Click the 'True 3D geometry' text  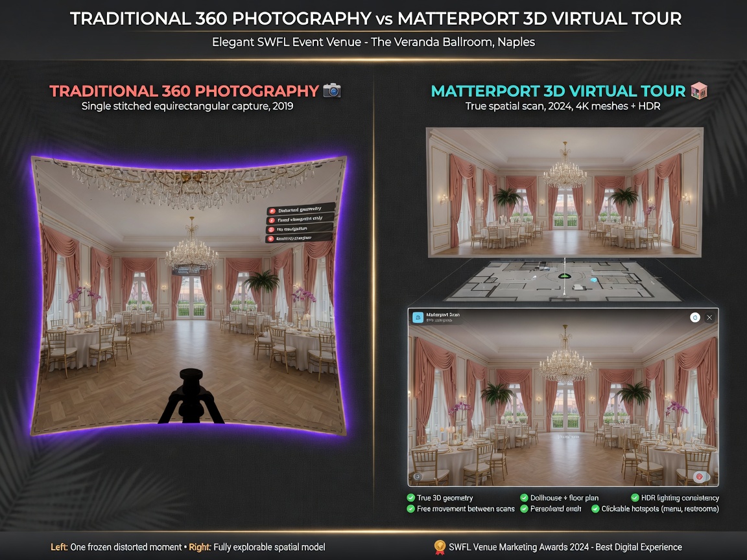pyautogui.click(x=445, y=498)
